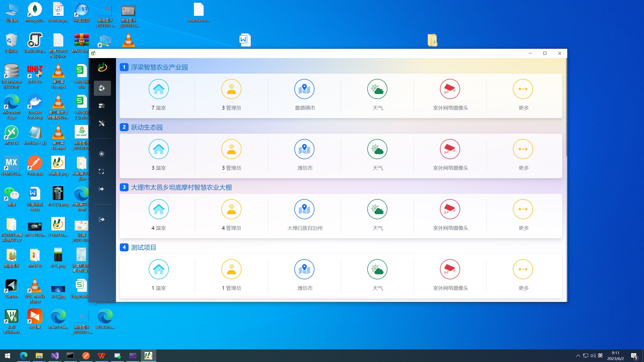Click the sidebar arrow-to-right collapse icon
644x362 pixels.
point(101,189)
